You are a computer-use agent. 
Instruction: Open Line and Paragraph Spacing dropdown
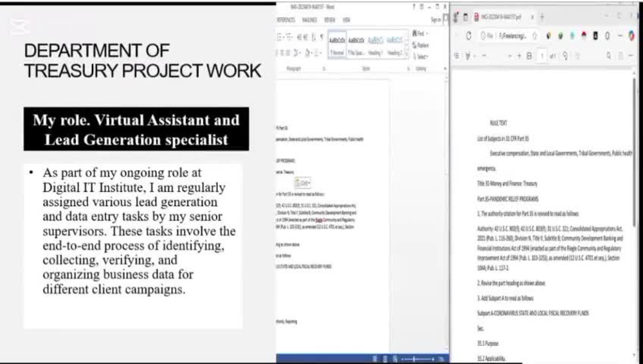297,53
